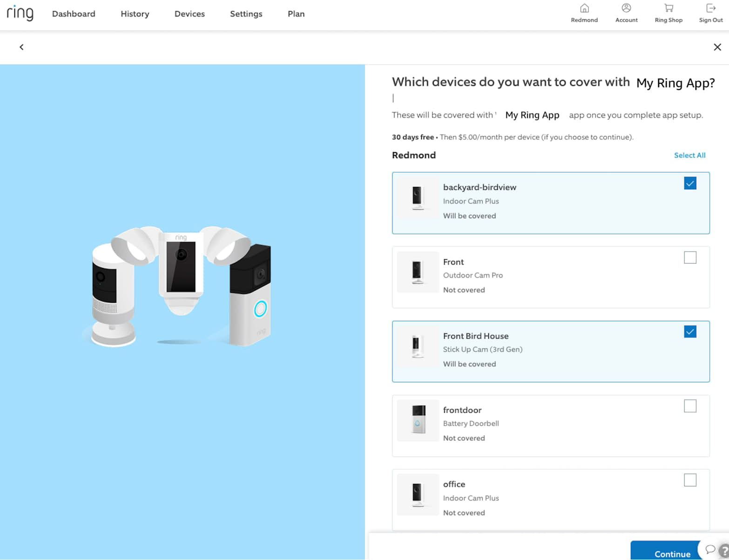Click the Front Outdoor Cam Pro thumbnail
The height and width of the screenshot is (560, 729).
418,272
